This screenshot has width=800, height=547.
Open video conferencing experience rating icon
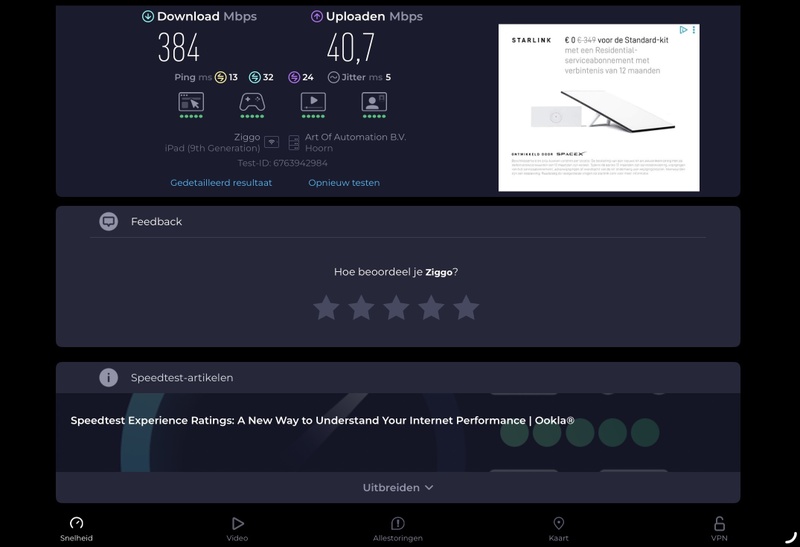click(374, 102)
